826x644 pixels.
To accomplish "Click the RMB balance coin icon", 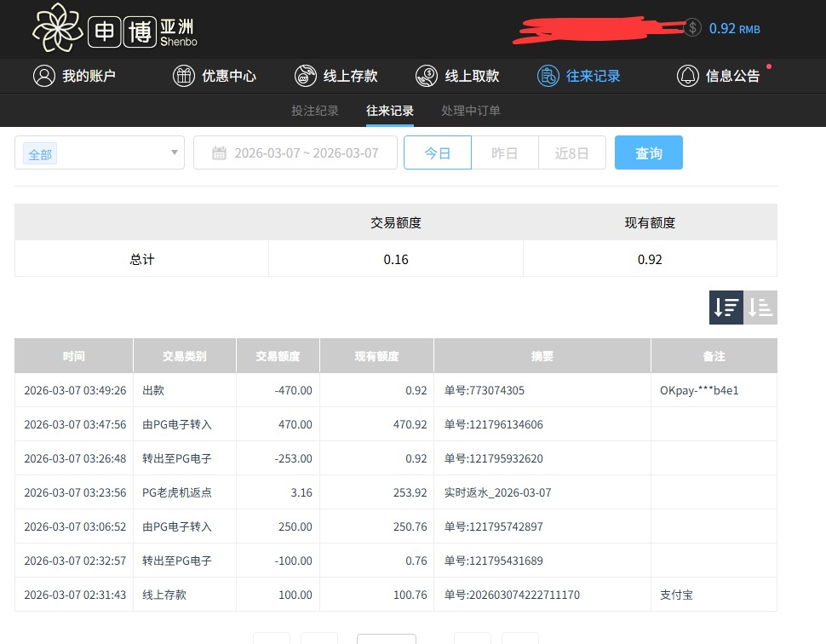I will tap(692, 27).
